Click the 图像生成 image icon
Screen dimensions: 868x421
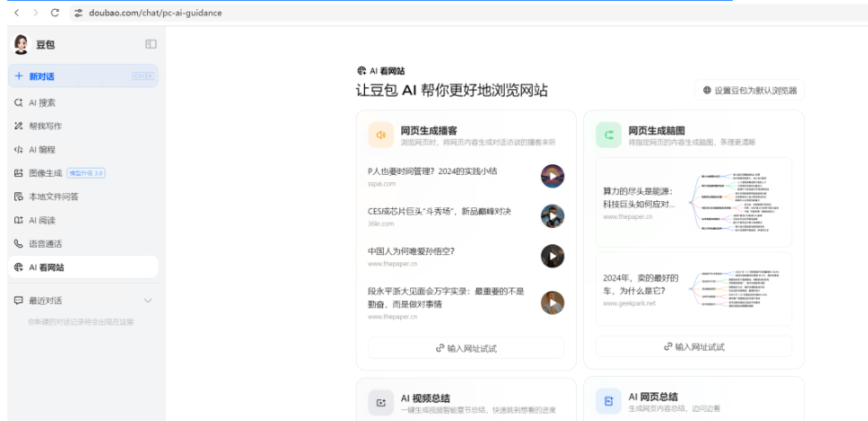click(19, 173)
